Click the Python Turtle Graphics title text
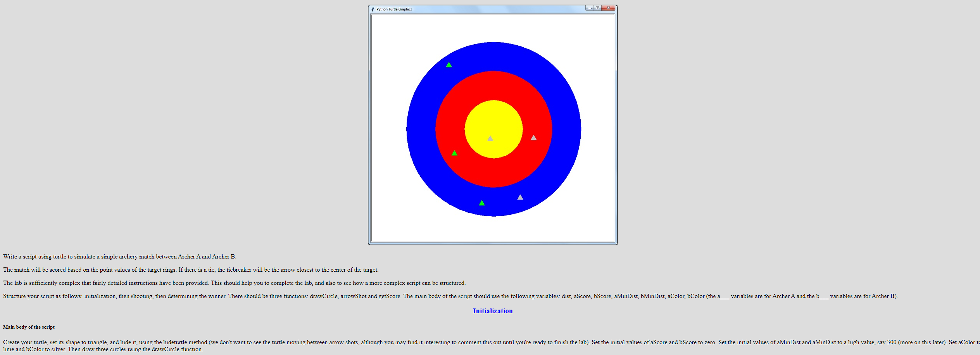980x355 pixels. (394, 9)
